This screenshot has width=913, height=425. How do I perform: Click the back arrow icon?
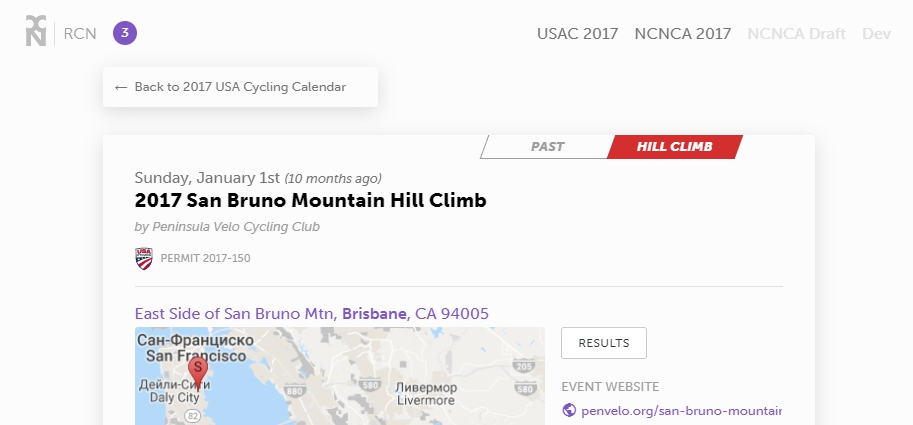click(121, 87)
